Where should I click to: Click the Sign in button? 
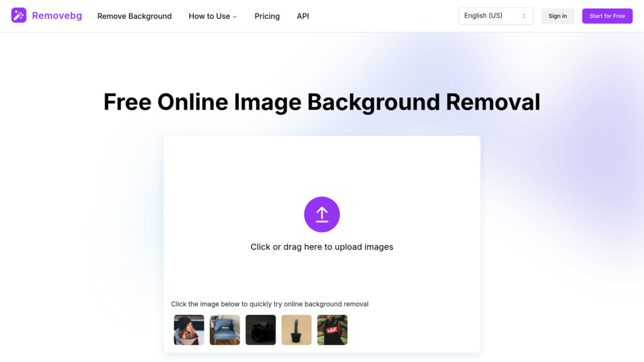[557, 16]
